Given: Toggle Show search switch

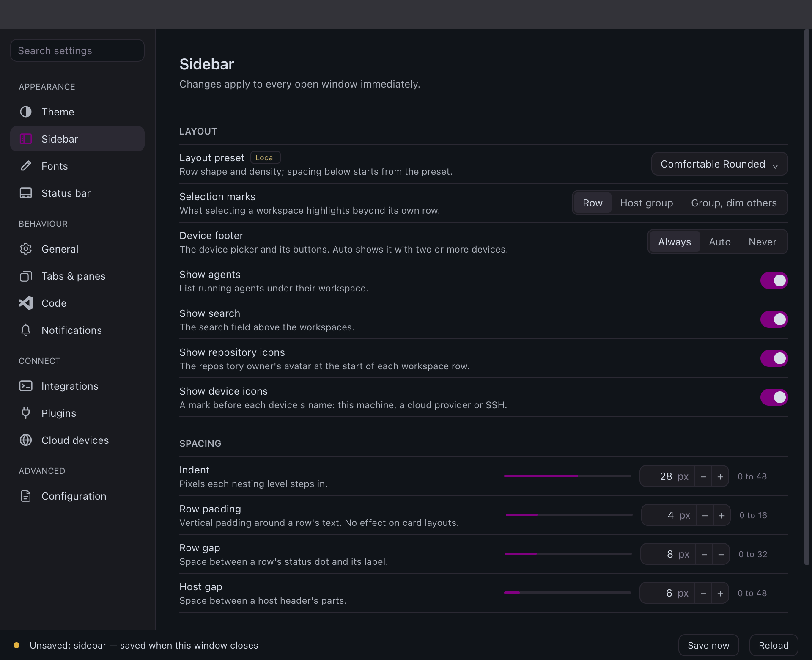Looking at the screenshot, I should coord(774,319).
